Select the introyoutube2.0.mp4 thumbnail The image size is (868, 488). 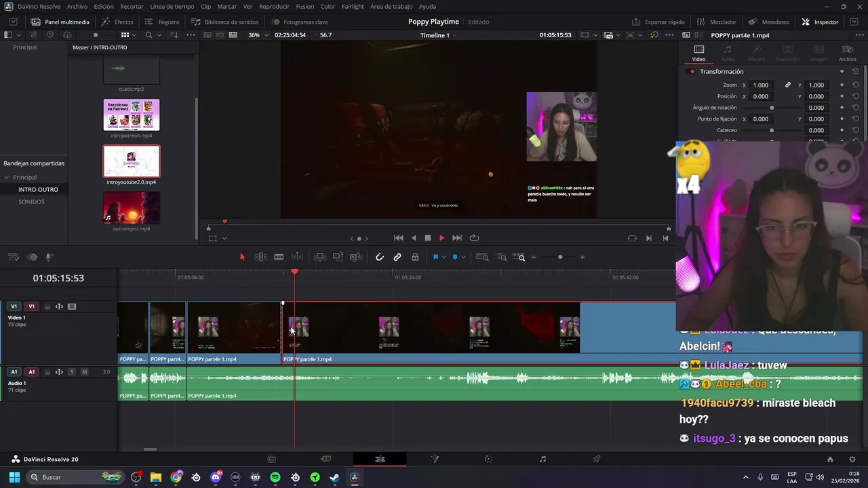(x=132, y=161)
